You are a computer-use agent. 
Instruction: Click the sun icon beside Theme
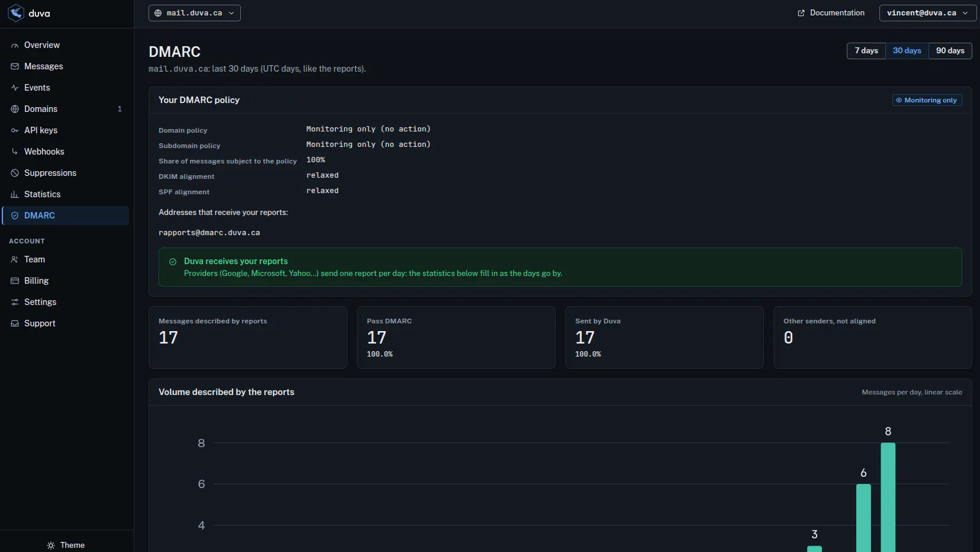tap(51, 545)
